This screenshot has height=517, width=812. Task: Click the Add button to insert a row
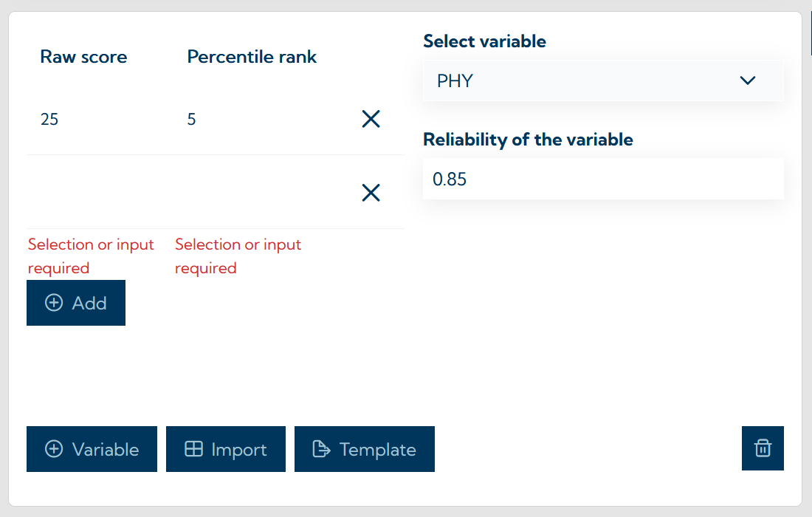point(76,302)
